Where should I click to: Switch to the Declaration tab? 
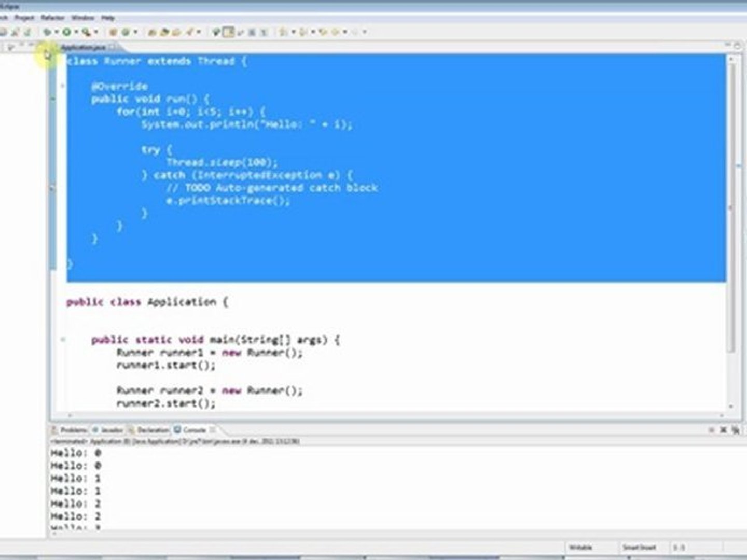point(149,430)
